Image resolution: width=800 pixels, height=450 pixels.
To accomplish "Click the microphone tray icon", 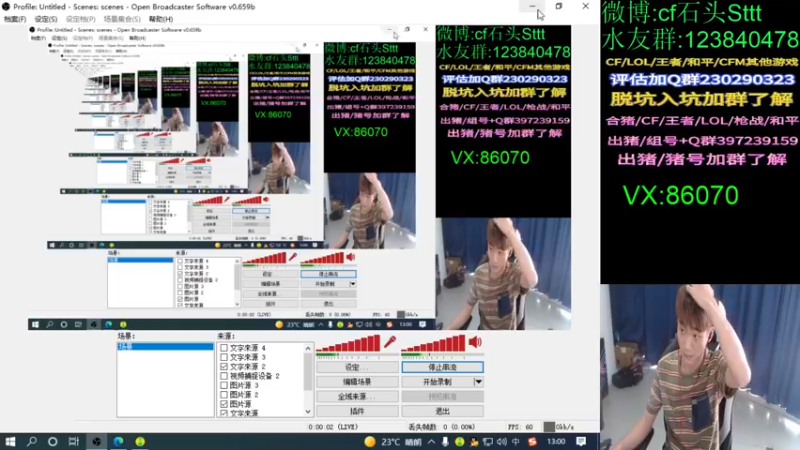I will 445,442.
